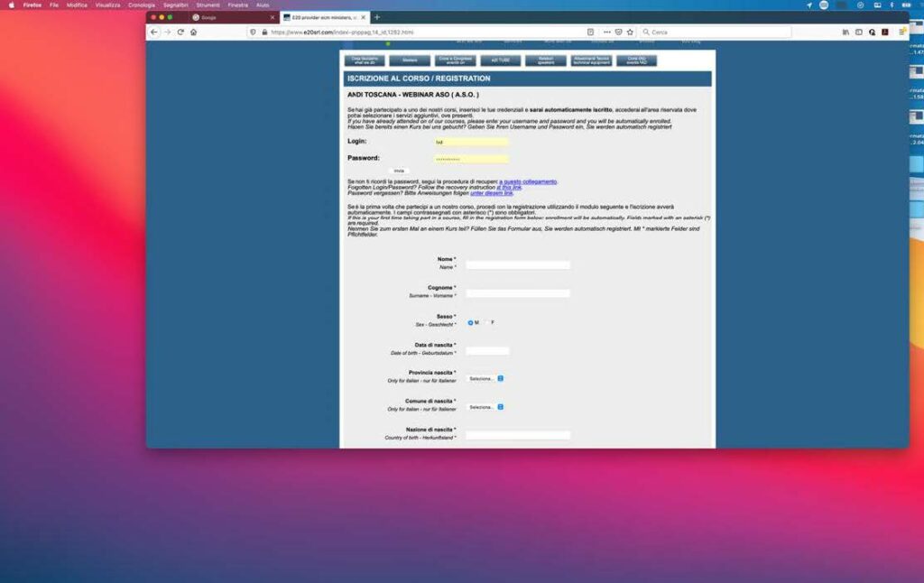
Task: Open the Modifica menu
Action: (x=77, y=5)
